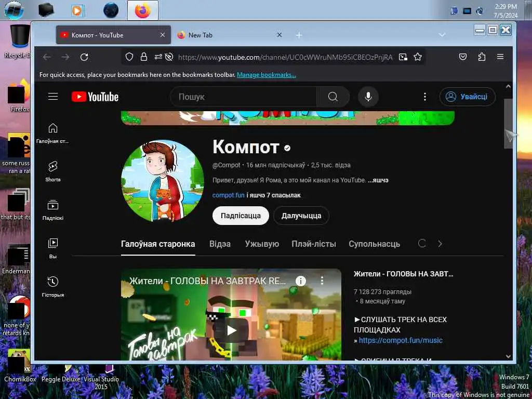This screenshot has height=399, width=532.
Task: Save to Pocket icon
Action: [x=463, y=57]
